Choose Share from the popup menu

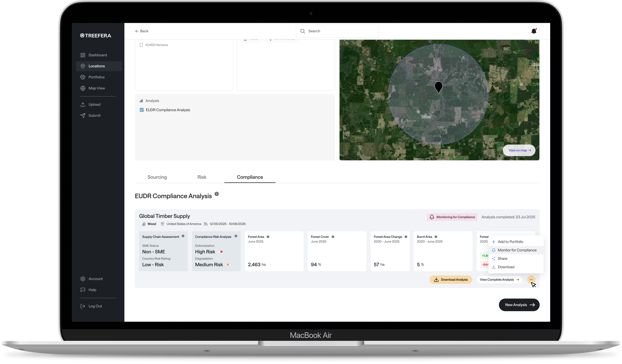pos(502,259)
